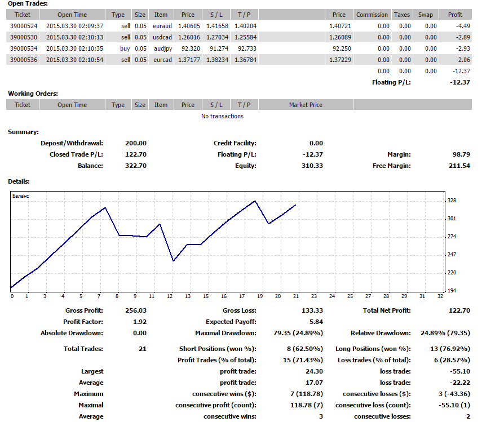Select open time 2015.03.30 02:10:54
504x422 pixels.
point(74,60)
